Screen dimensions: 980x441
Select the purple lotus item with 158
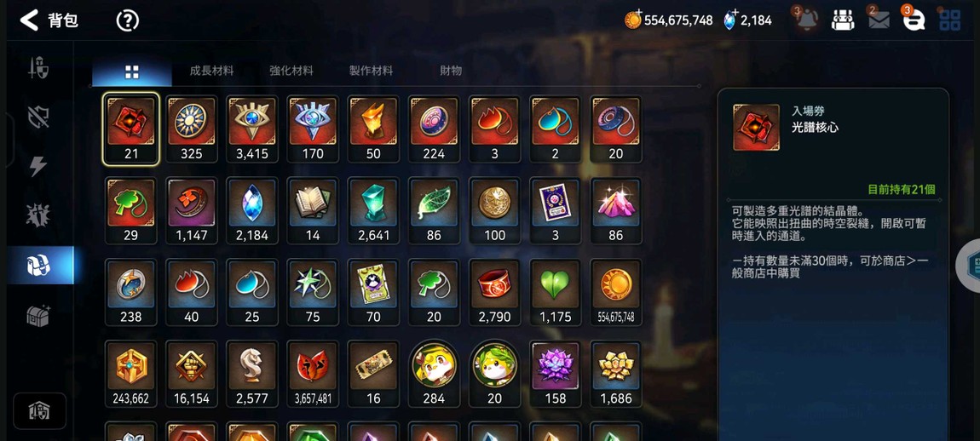click(x=555, y=374)
